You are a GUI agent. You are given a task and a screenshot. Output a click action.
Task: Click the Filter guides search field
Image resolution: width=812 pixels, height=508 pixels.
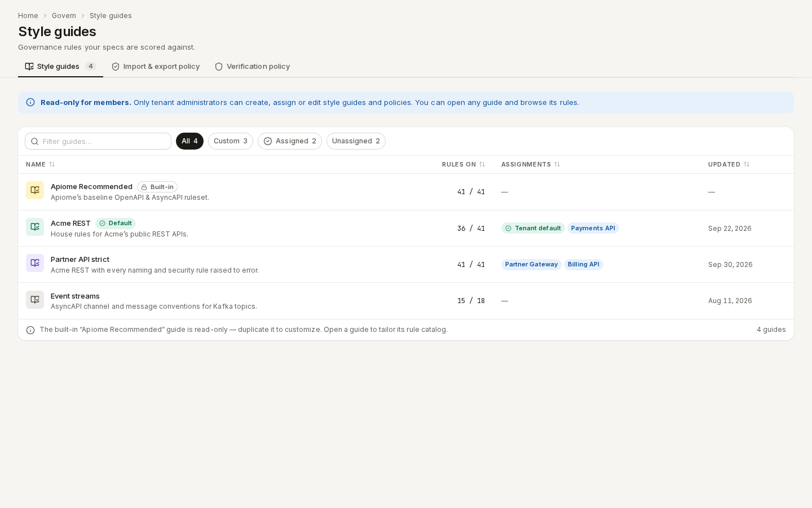98,141
